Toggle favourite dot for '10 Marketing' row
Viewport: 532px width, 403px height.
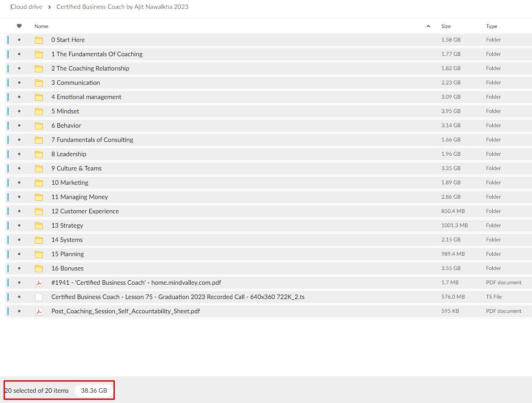pyautogui.click(x=19, y=183)
